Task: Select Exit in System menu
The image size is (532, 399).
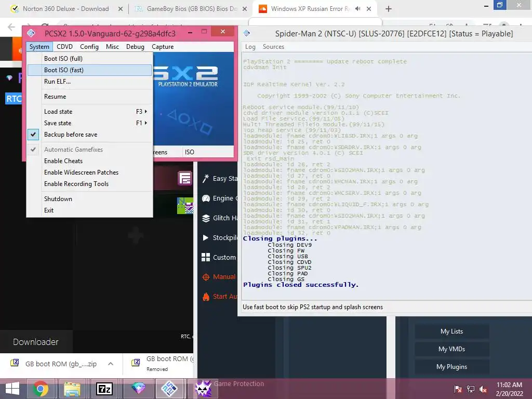Action: pos(89,210)
